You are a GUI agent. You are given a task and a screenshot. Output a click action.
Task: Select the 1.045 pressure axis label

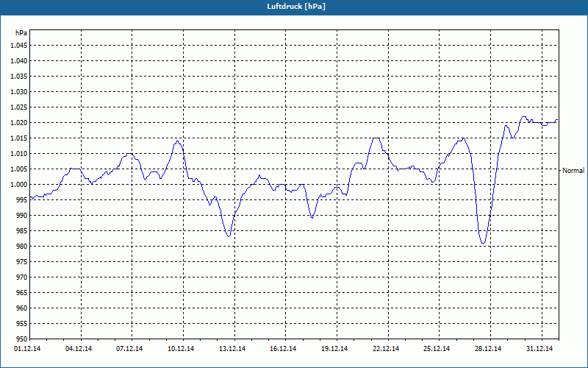[19, 46]
